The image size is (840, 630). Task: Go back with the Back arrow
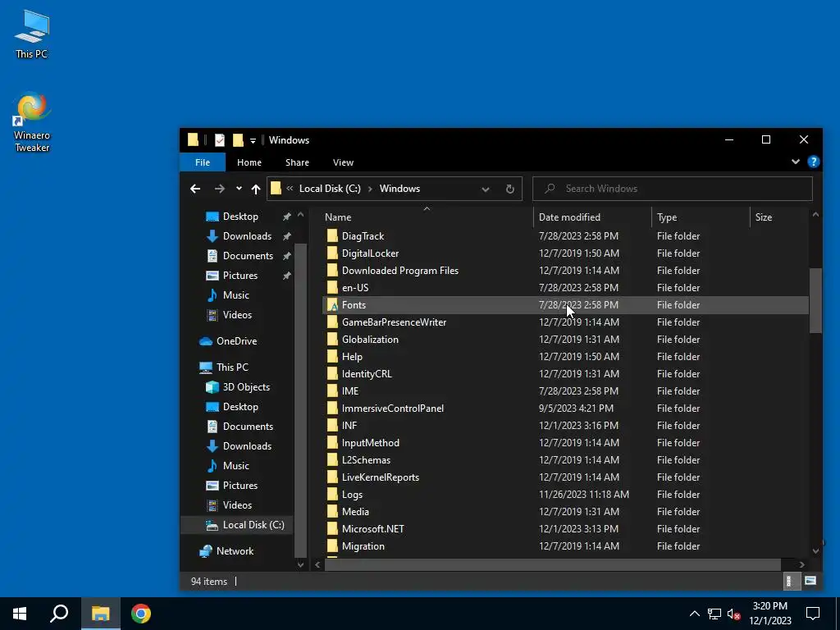(195, 189)
